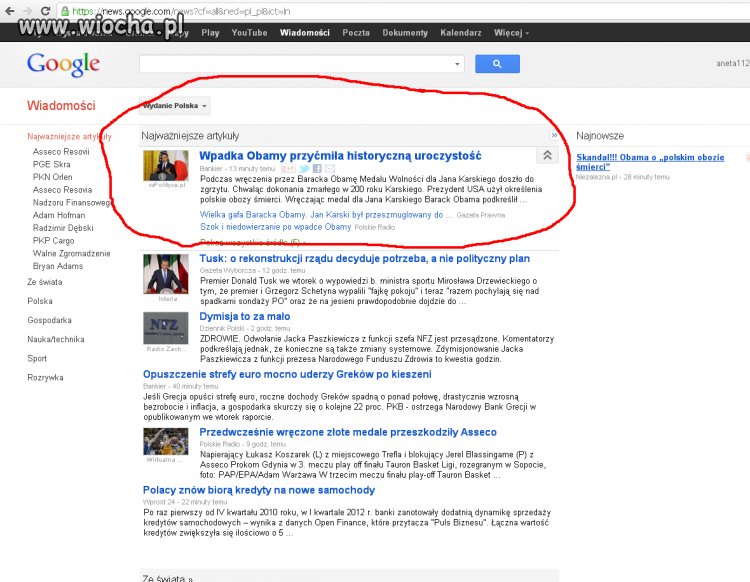This screenshot has width=750, height=582.
Task: Click the double-arrow beside Najważniejsze artykuły header
Action: tap(554, 135)
